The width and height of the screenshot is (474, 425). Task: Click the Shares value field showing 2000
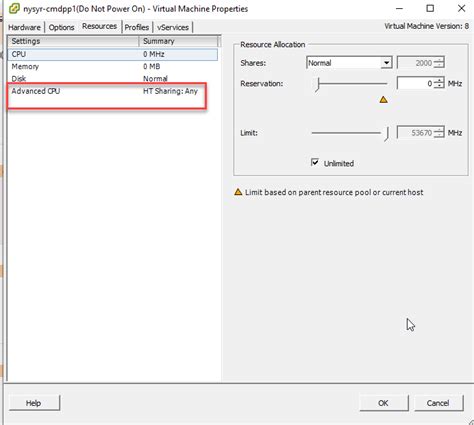click(x=416, y=63)
